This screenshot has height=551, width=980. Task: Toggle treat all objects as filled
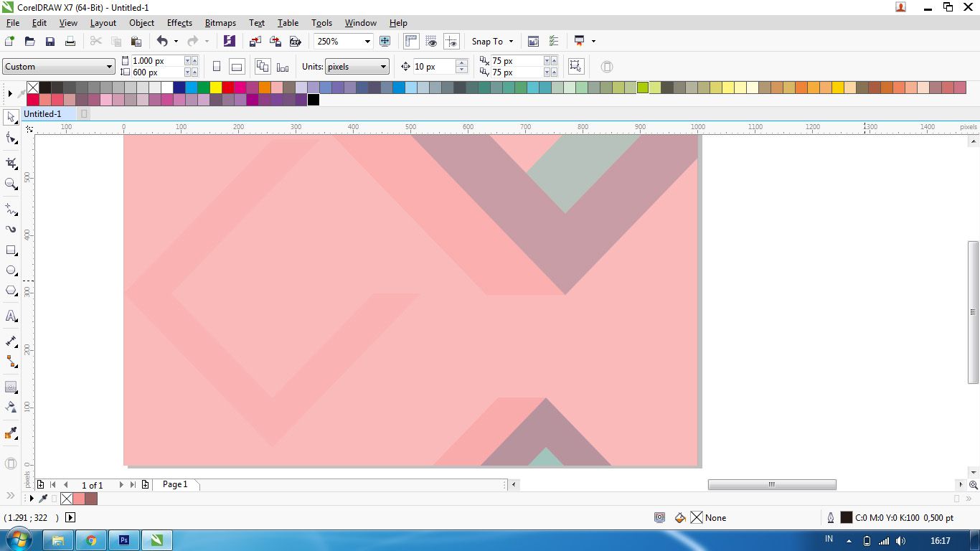click(575, 67)
